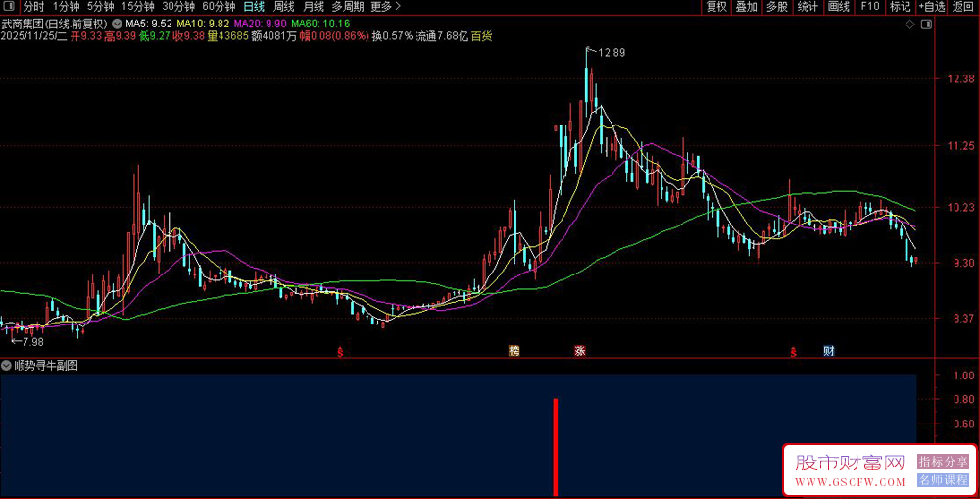Enable the 画线 drawing tool

pyautogui.click(x=838, y=6)
